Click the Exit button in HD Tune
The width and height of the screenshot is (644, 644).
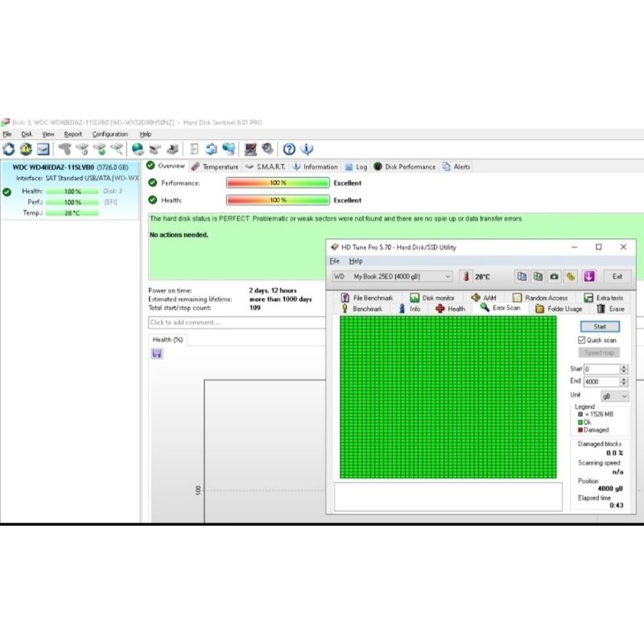(617, 276)
